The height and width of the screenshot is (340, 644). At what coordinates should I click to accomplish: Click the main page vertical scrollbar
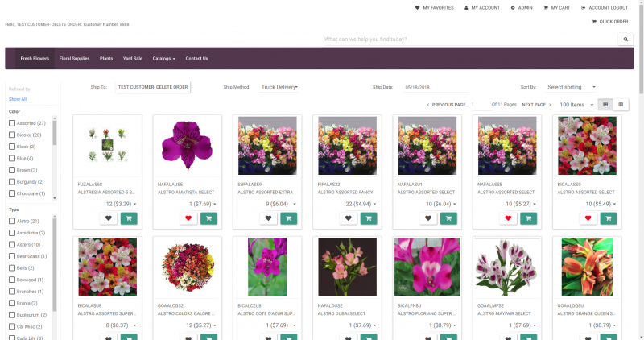pos(641,170)
